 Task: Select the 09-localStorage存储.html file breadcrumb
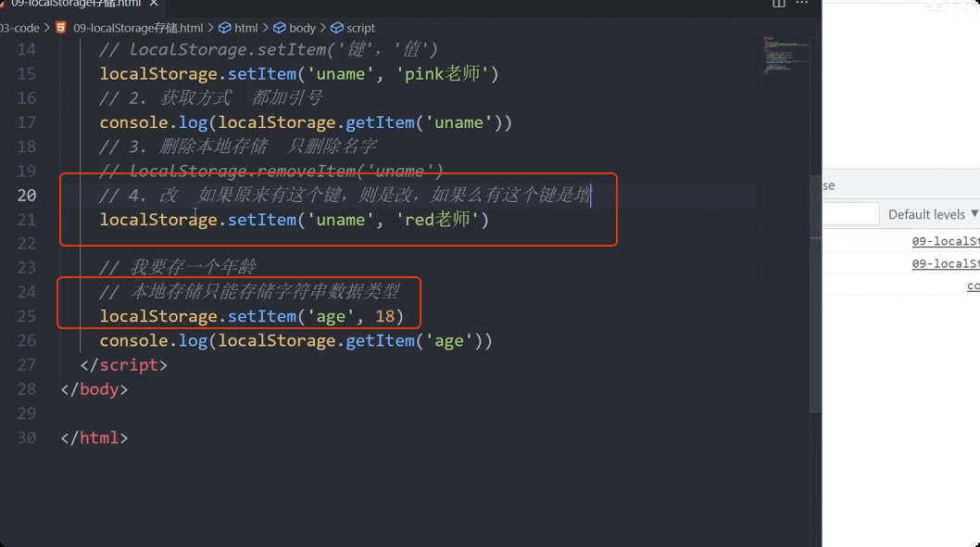[x=138, y=28]
